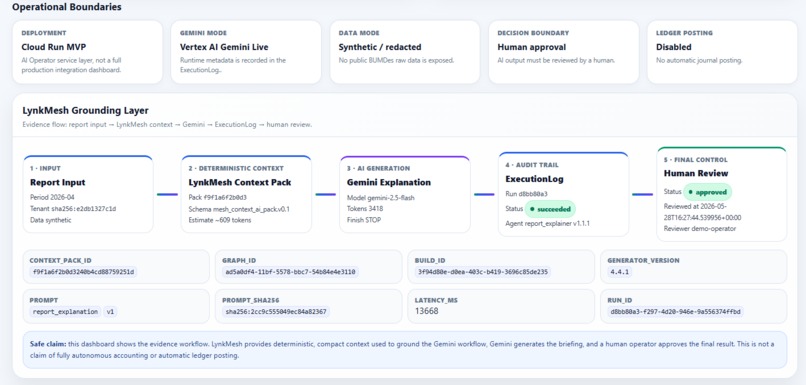Click the 'Human approval' decision boundary title

tap(532, 47)
